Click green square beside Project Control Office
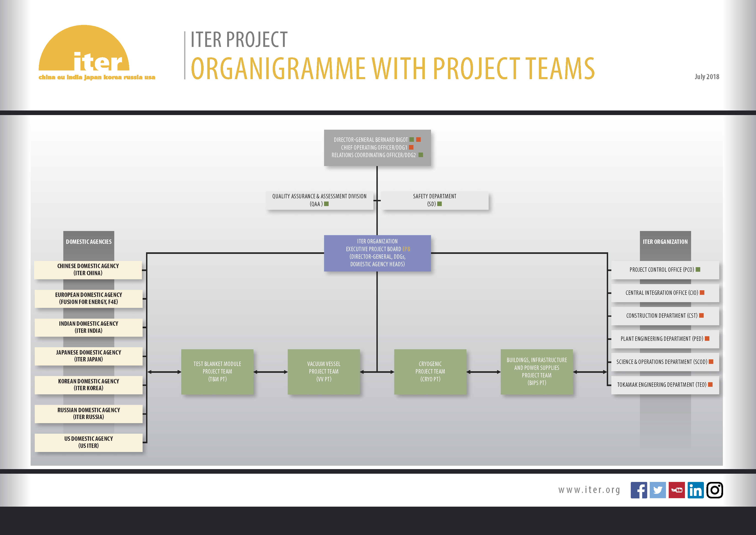The width and height of the screenshot is (756, 535). (698, 270)
